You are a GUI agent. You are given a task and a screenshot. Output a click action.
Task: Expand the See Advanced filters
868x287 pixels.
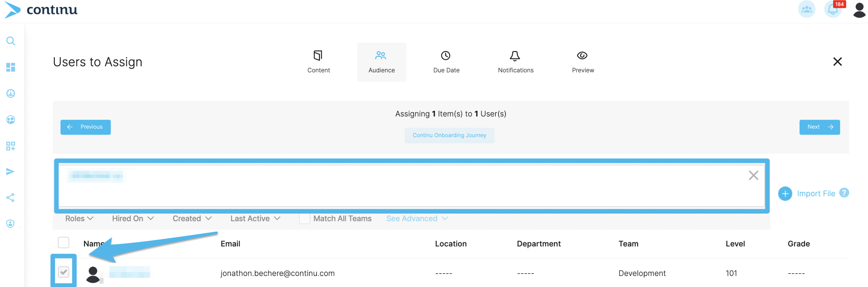[x=417, y=219]
